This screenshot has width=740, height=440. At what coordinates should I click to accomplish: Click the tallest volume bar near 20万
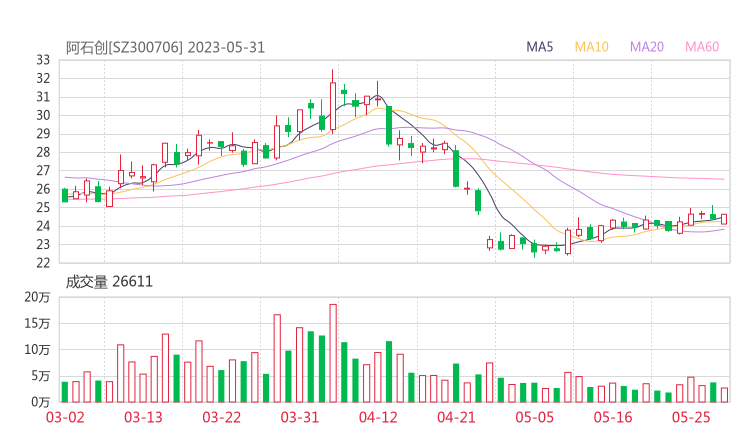tap(333, 353)
